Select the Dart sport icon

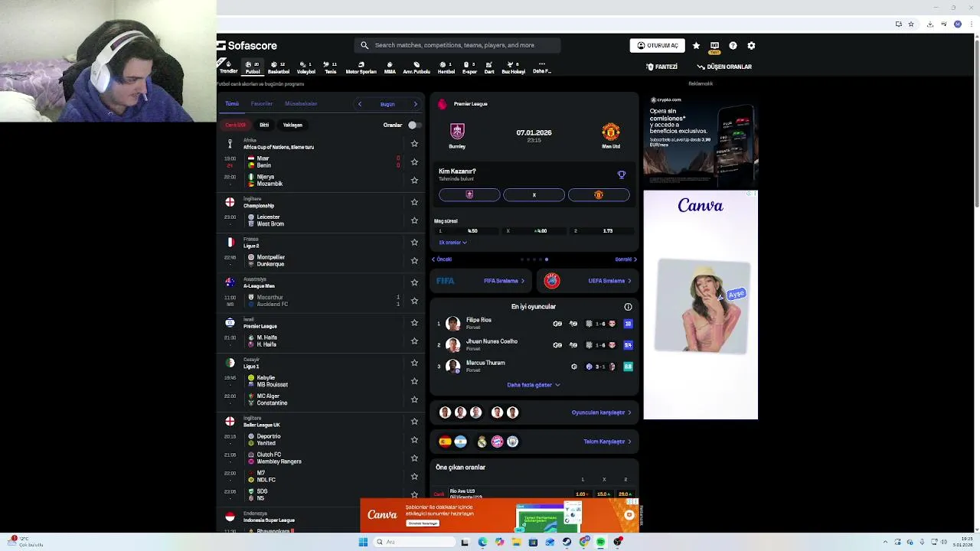(489, 67)
